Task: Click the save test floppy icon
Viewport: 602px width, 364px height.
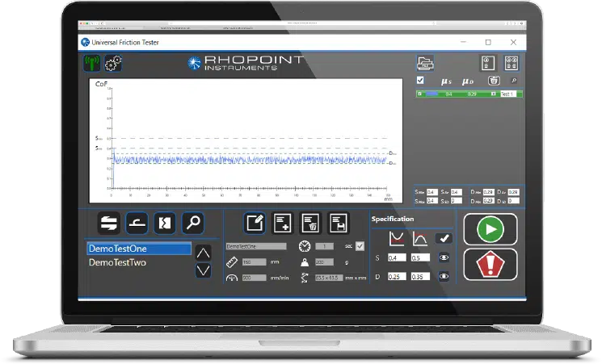Action: coord(338,224)
